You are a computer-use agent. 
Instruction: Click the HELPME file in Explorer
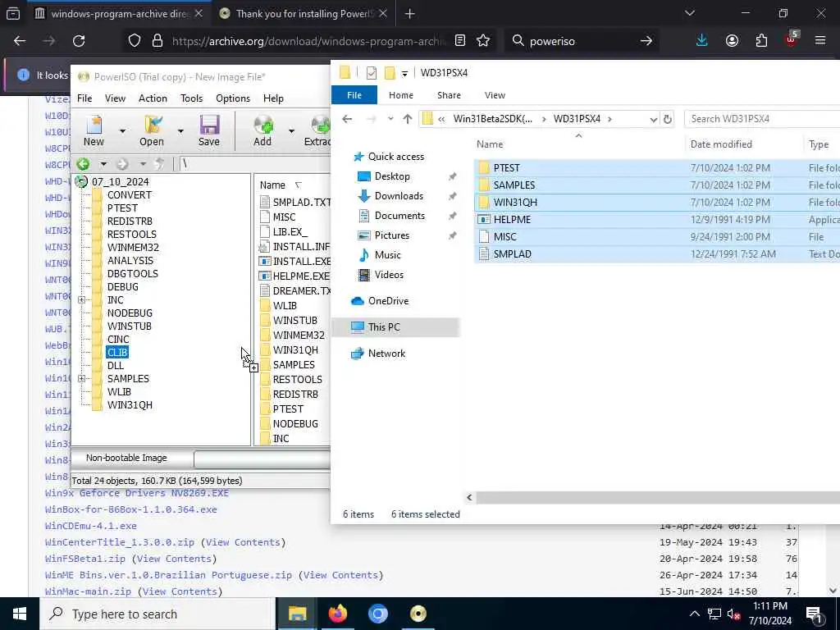click(512, 220)
